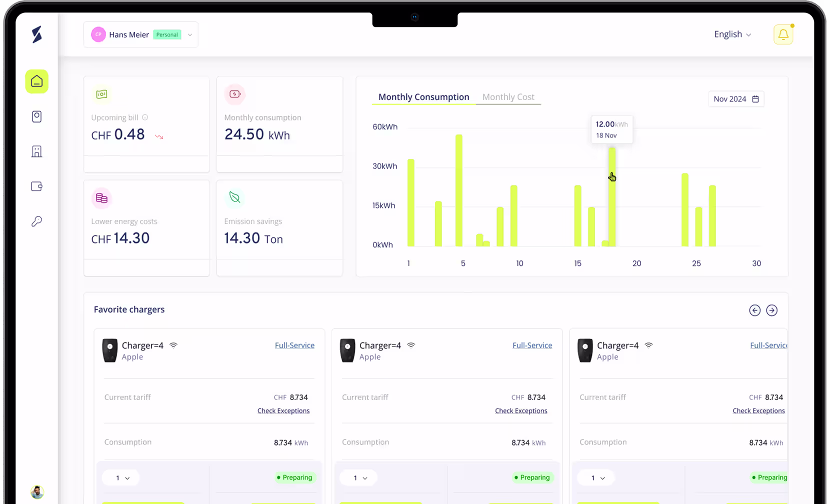Show next favorite chargers with right arrow
830x504 pixels.
(772, 310)
